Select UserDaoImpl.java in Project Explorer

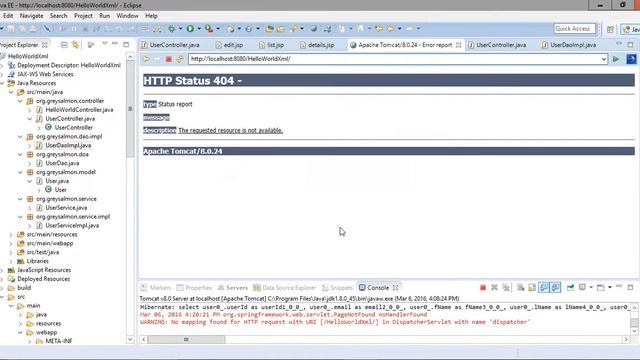68,145
